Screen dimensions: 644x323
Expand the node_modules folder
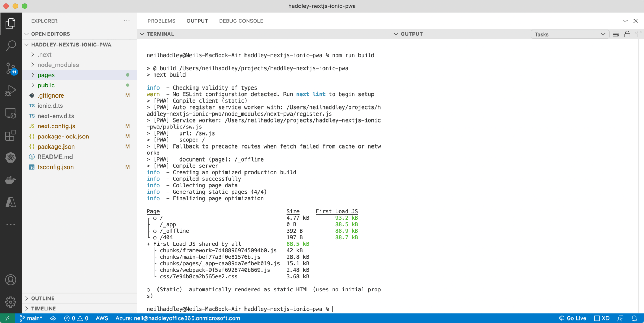point(33,65)
